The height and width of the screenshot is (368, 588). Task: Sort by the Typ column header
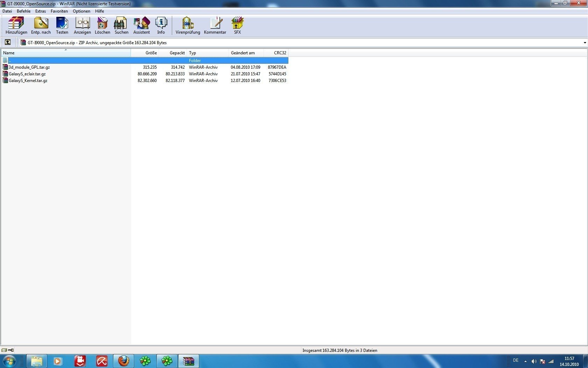pyautogui.click(x=208, y=53)
